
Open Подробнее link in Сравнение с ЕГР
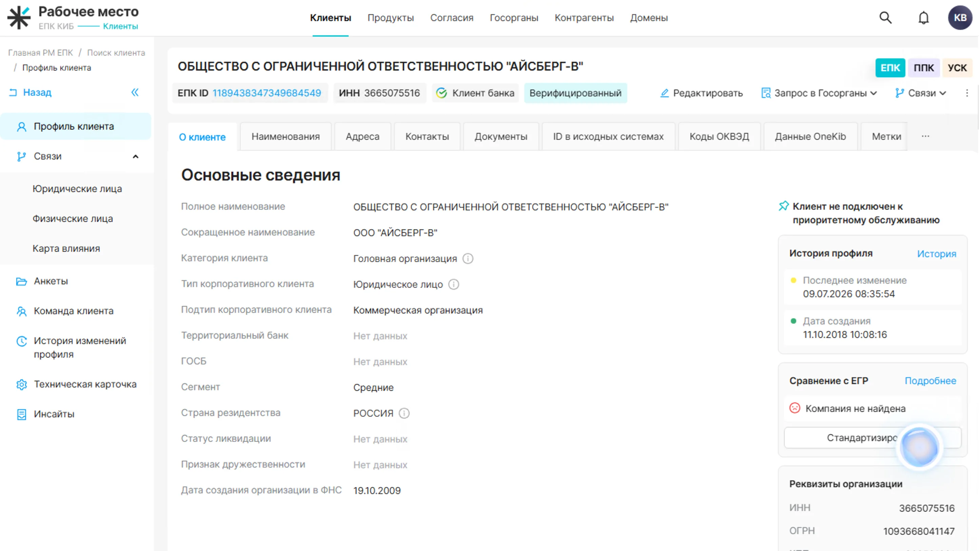pos(930,381)
